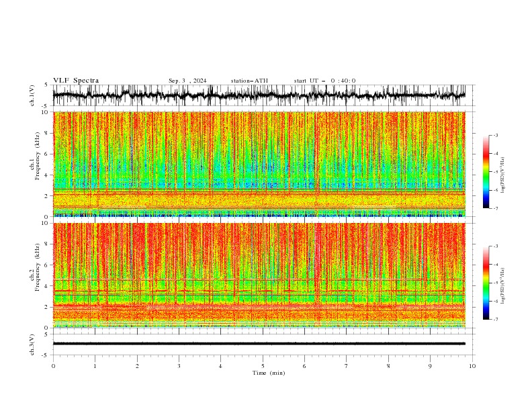Click the date label "Sep. 3 , 2024"

click(x=187, y=81)
